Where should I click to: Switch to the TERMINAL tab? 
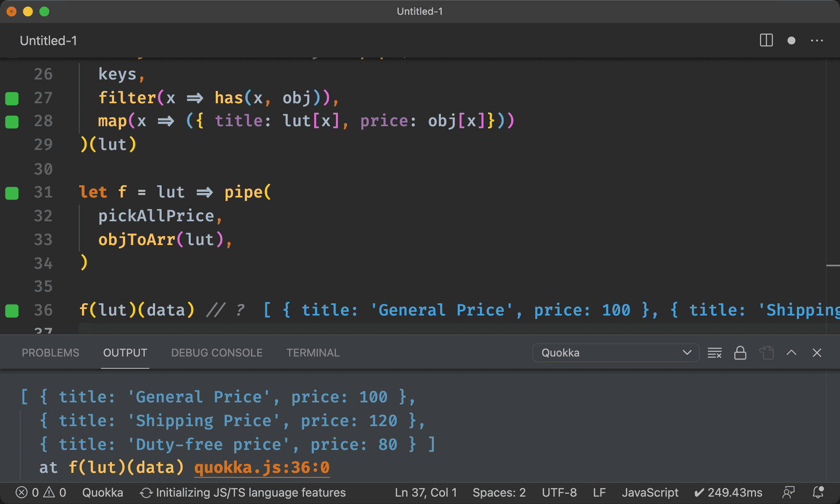pyautogui.click(x=313, y=353)
